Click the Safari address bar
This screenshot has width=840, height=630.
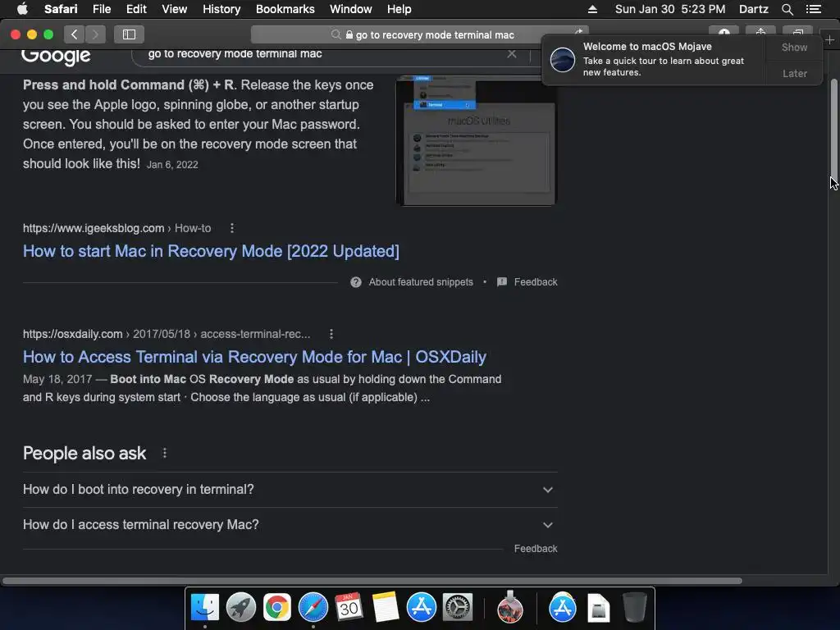click(419, 34)
